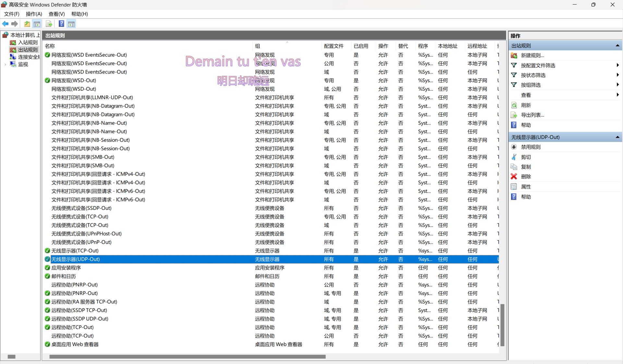The width and height of the screenshot is (623, 364).
Task: Click green enabled check of 邮件和日历 rule
Action: [x=47, y=276]
